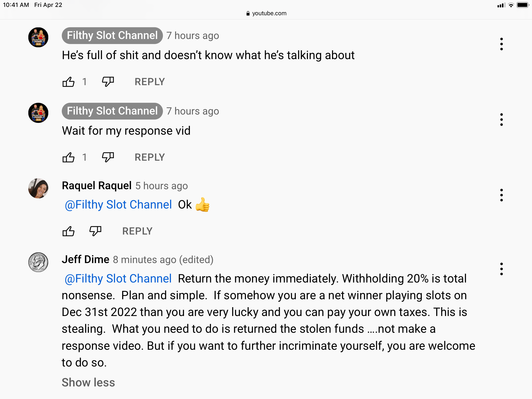Open options menu for 'Wait for my response vid' comment
Viewport: 532px width, 399px height.
pos(501,120)
